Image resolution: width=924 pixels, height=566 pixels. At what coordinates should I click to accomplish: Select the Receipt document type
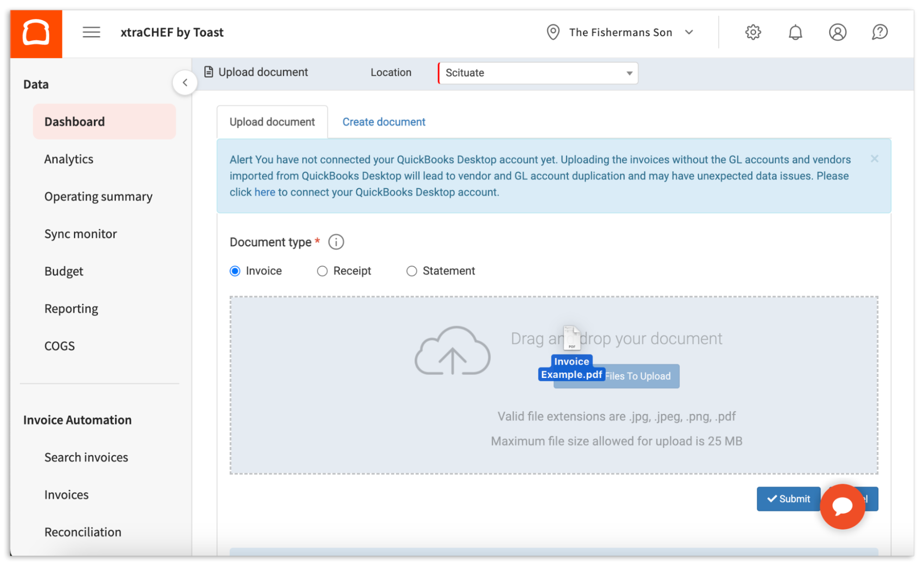(x=322, y=271)
